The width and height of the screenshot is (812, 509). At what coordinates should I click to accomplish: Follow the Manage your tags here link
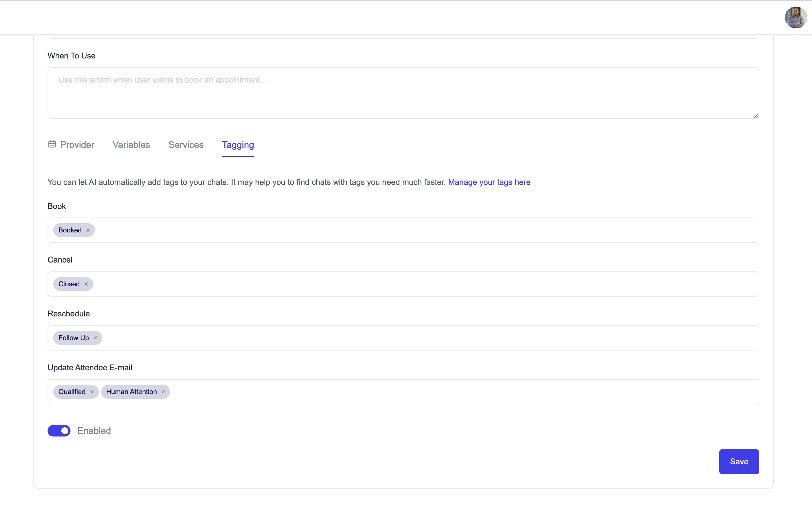click(x=489, y=182)
